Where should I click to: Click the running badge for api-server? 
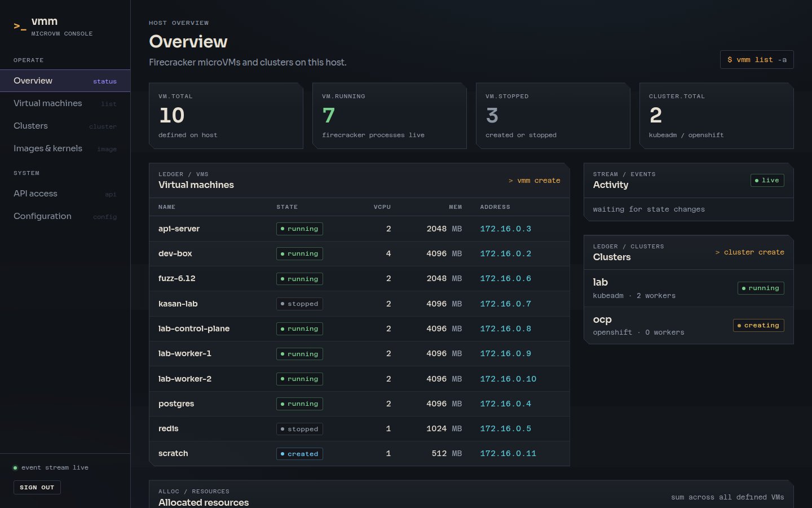pos(299,229)
